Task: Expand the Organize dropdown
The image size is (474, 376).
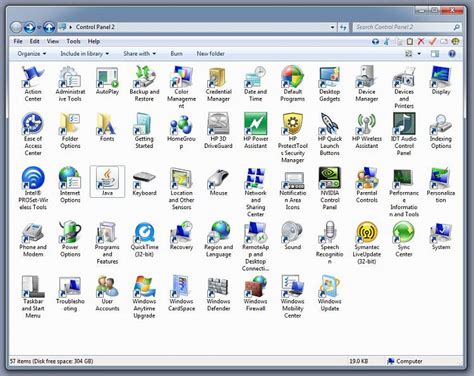Action: 32,54
